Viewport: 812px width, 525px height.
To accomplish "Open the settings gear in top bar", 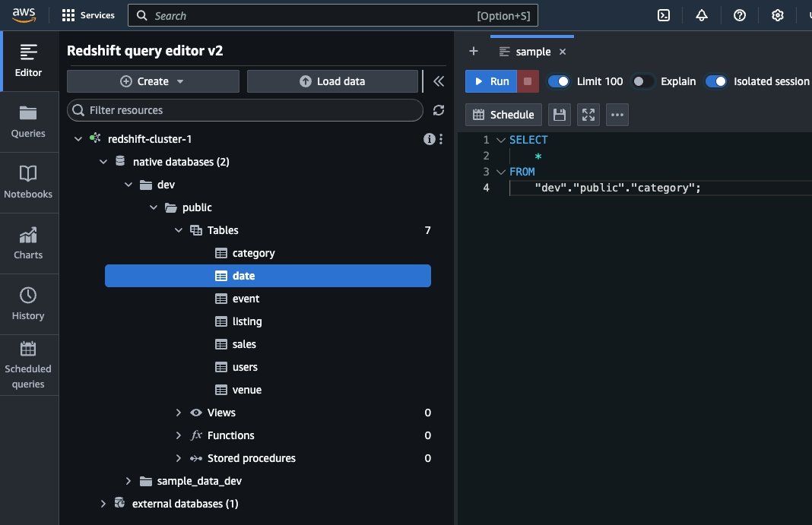I will click(x=777, y=15).
